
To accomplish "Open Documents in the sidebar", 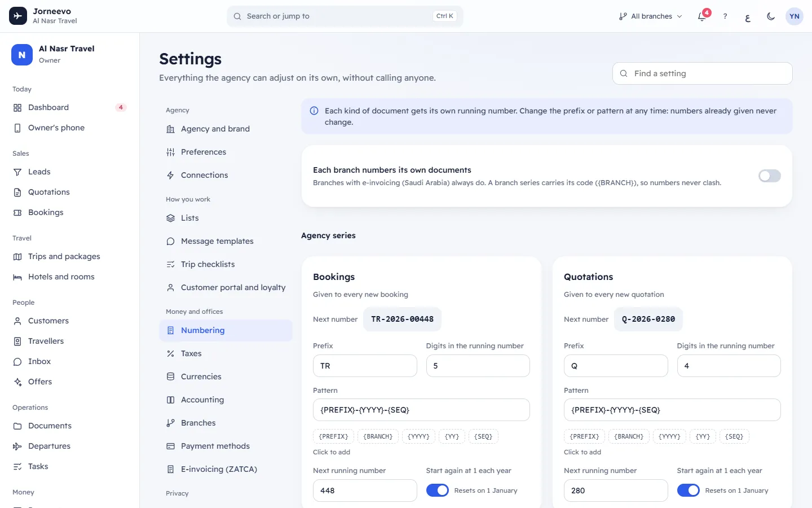I will pyautogui.click(x=69, y=426).
